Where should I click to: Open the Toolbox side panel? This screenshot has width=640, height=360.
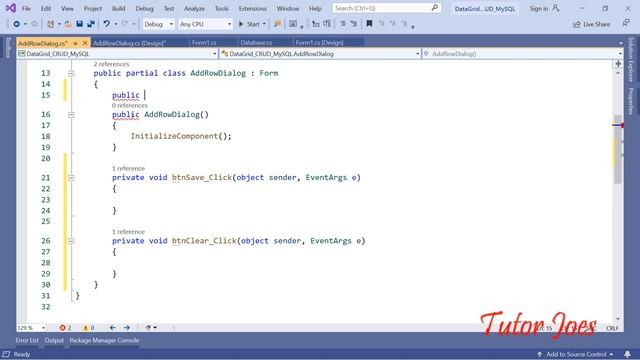click(x=7, y=47)
